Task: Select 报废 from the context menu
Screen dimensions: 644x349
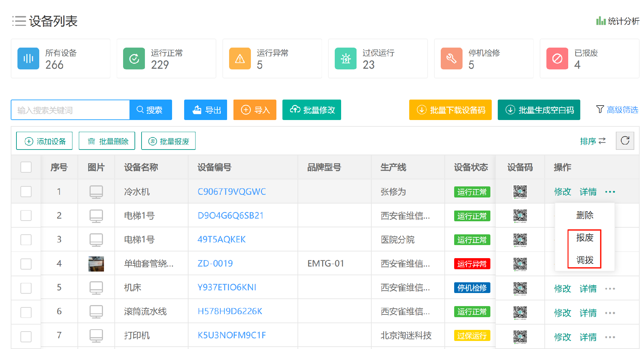Action: tap(584, 238)
